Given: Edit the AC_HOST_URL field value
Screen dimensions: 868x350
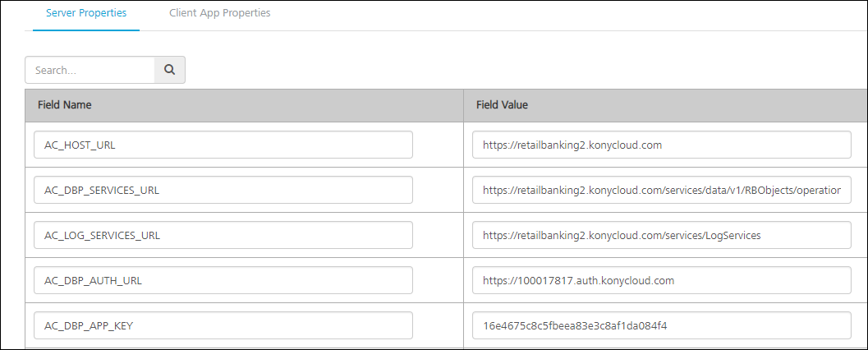Looking at the screenshot, I should tap(662, 145).
